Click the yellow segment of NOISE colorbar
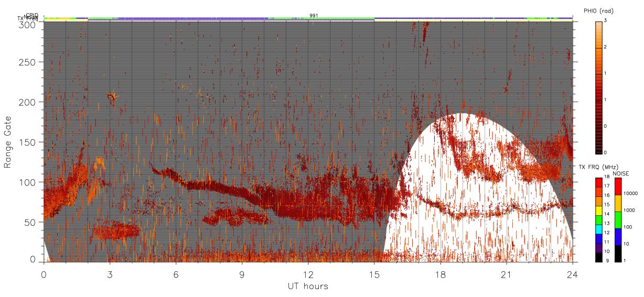Viewport: 644px width, 297px height. point(618,203)
